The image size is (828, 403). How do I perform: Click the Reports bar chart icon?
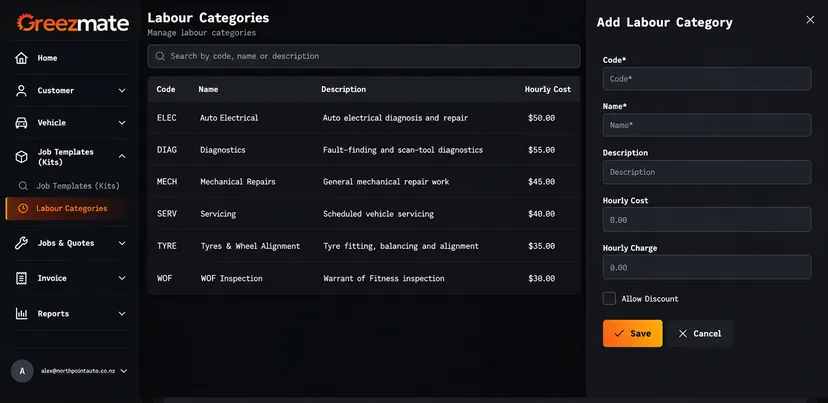tap(21, 313)
